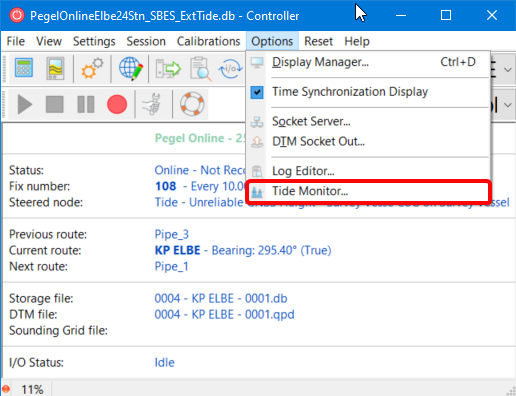Expand the lower toolbar overflow chevron

pyautogui.click(x=508, y=105)
